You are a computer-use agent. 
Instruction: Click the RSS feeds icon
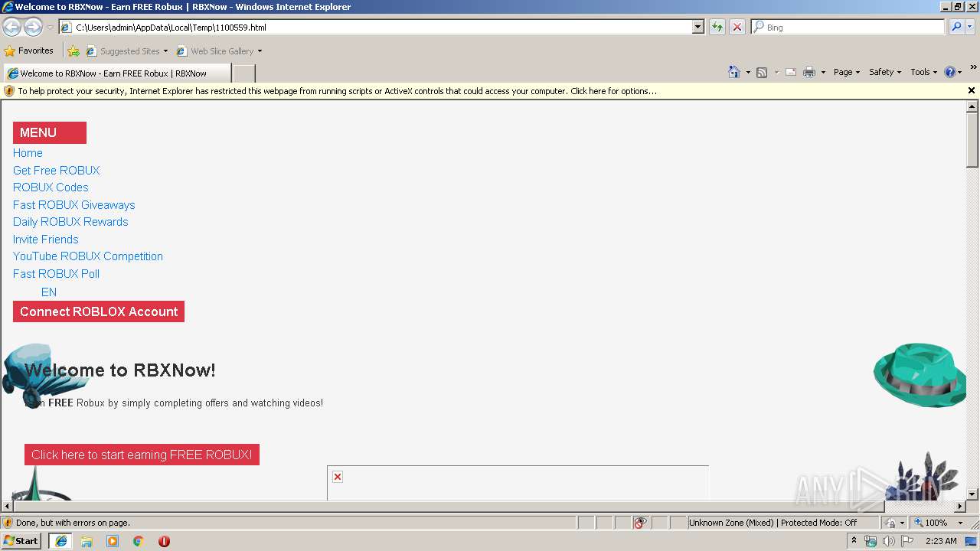click(x=762, y=72)
